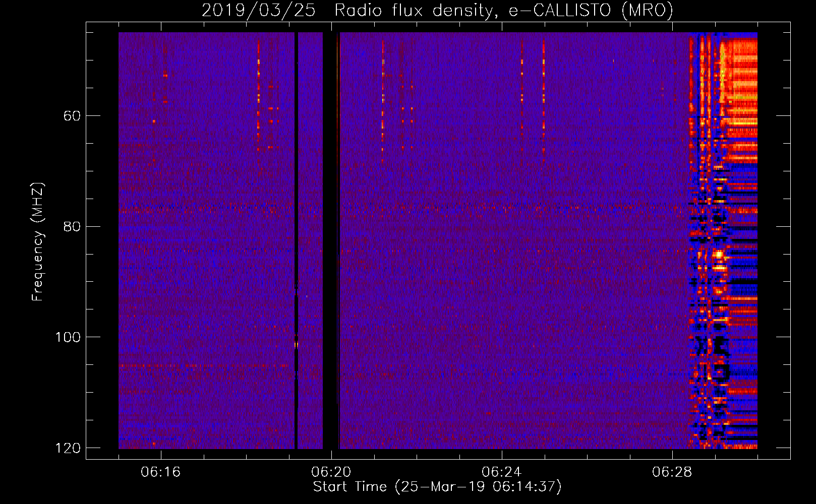Click the 06:28 time tick label
The width and height of the screenshot is (816, 504).
click(672, 472)
